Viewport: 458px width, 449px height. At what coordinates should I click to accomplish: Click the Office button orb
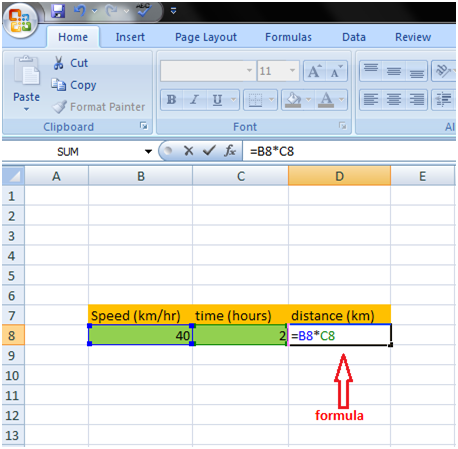20,21
